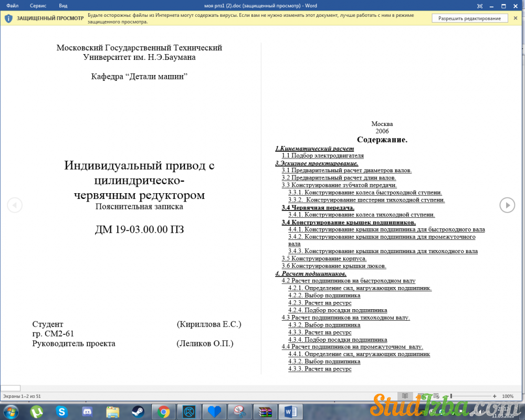This screenshot has width=525, height=420.
Task: Open link 4.2.4 Подбор посадки подшипника
Action: tap(338, 310)
